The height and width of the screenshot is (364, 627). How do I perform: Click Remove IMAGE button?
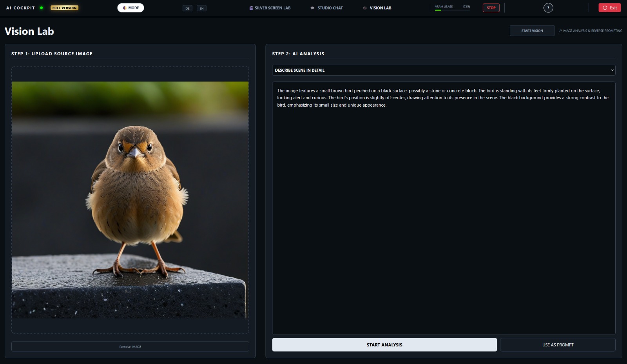click(130, 346)
